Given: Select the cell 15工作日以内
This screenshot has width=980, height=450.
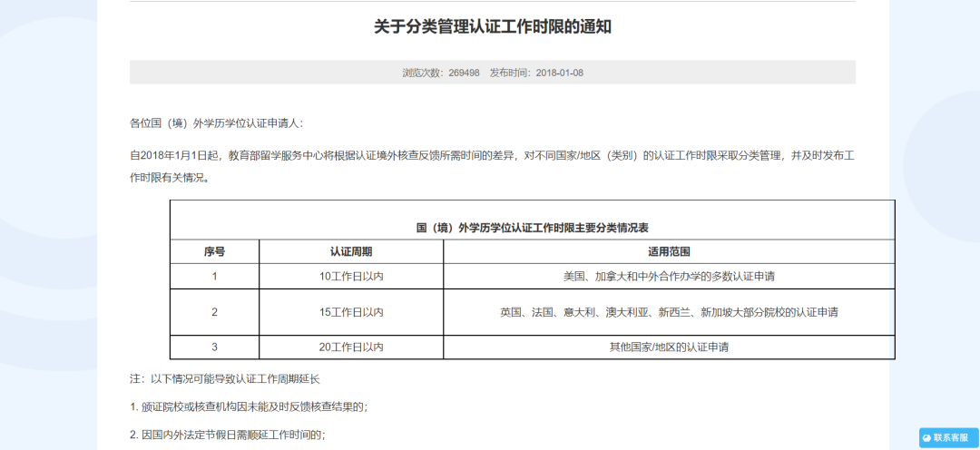Looking at the screenshot, I should 351,312.
